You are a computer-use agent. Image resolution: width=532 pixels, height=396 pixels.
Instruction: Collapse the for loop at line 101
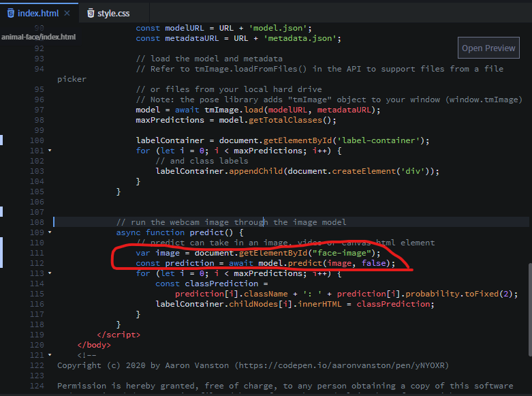(50, 150)
